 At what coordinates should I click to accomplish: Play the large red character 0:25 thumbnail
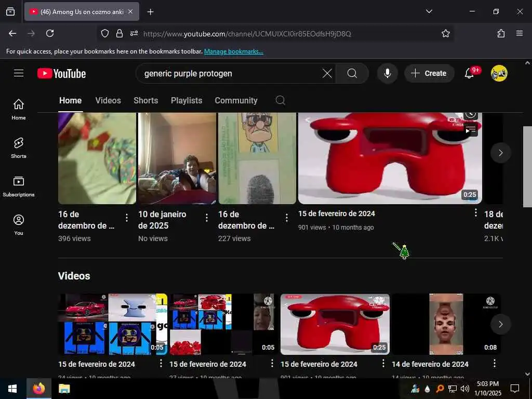point(390,158)
